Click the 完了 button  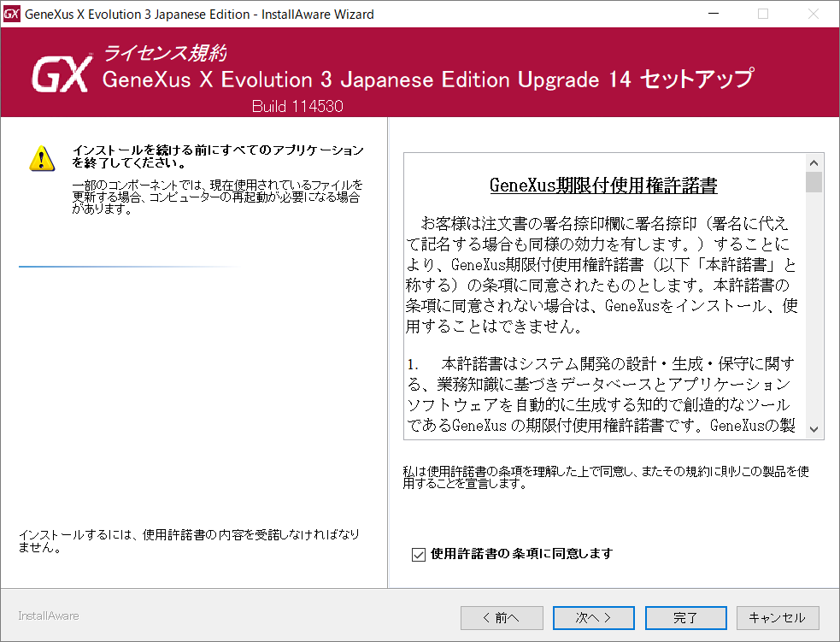click(x=685, y=618)
